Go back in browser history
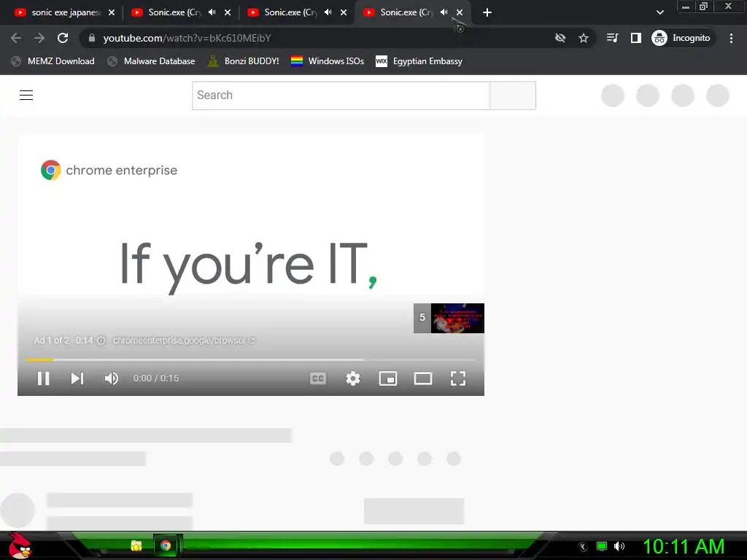Image resolution: width=747 pixels, height=560 pixels. pos(16,38)
